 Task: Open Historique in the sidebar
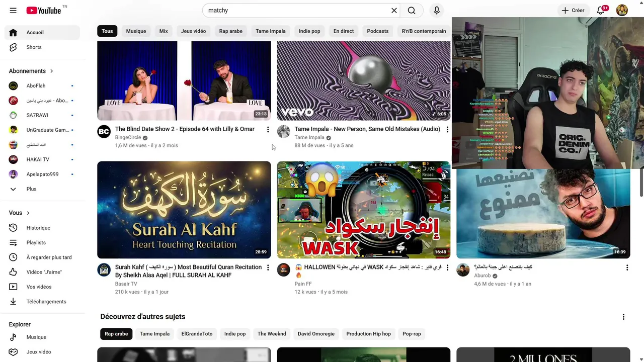[42, 228]
